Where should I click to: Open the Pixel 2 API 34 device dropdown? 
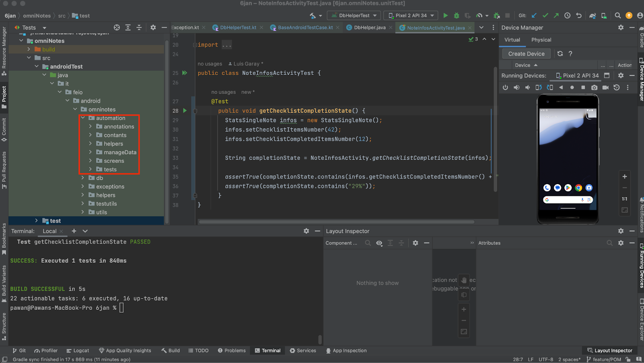pos(411,16)
